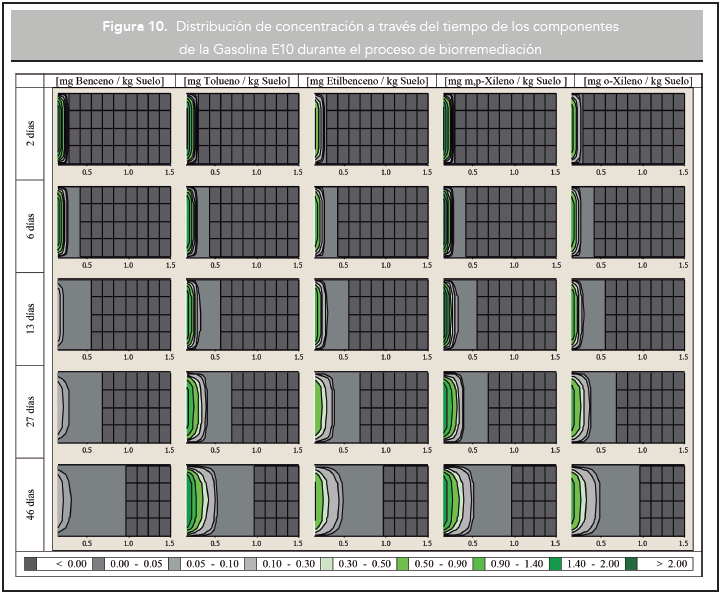The height and width of the screenshot is (594, 720).
Task: Open the o-Xileno plot at 13 días
Action: click(x=628, y=314)
